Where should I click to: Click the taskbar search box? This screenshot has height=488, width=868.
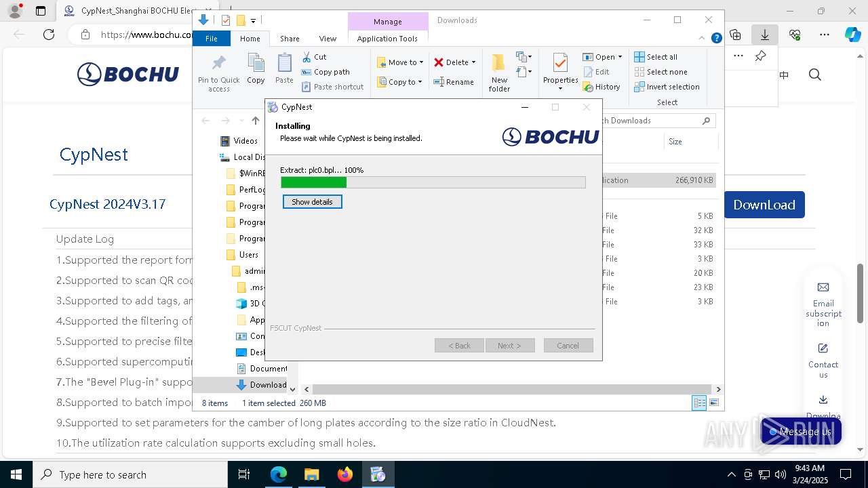pos(130,474)
